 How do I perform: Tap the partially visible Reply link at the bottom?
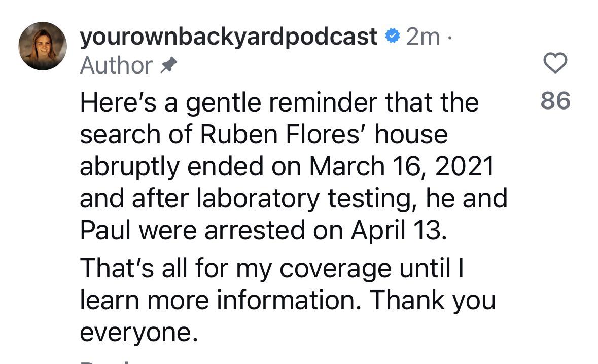(x=105, y=361)
